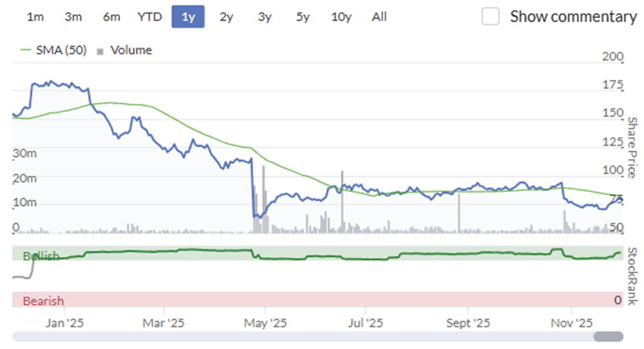Screen dimensions: 644x349
Task: Click the Show commentary label
Action: click(x=573, y=16)
